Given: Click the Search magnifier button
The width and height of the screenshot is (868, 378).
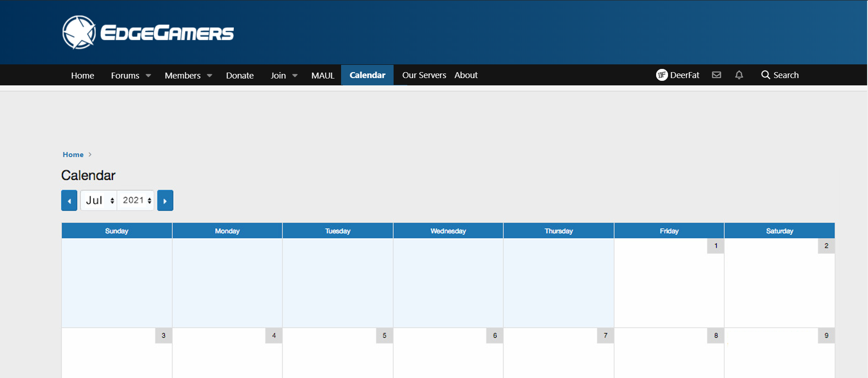Looking at the screenshot, I should click(780, 75).
